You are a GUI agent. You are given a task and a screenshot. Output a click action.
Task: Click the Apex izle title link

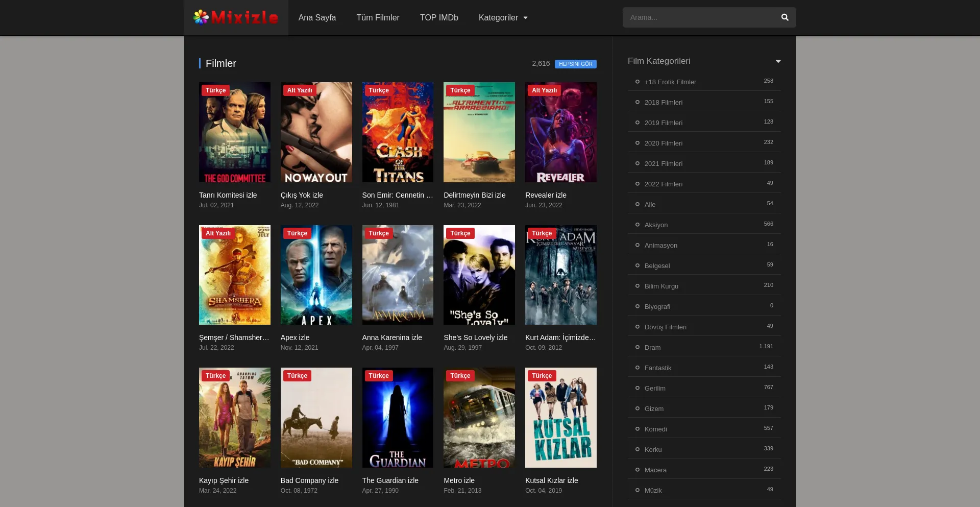pos(295,337)
